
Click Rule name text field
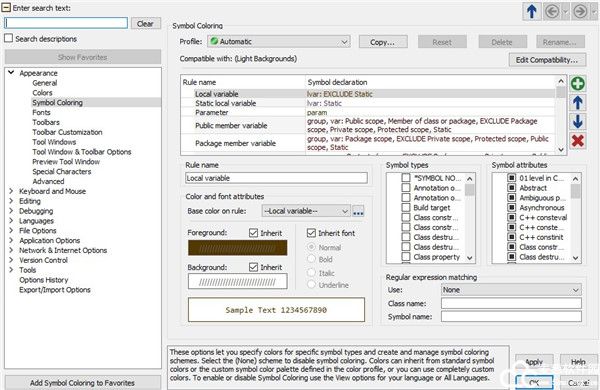tap(276, 178)
